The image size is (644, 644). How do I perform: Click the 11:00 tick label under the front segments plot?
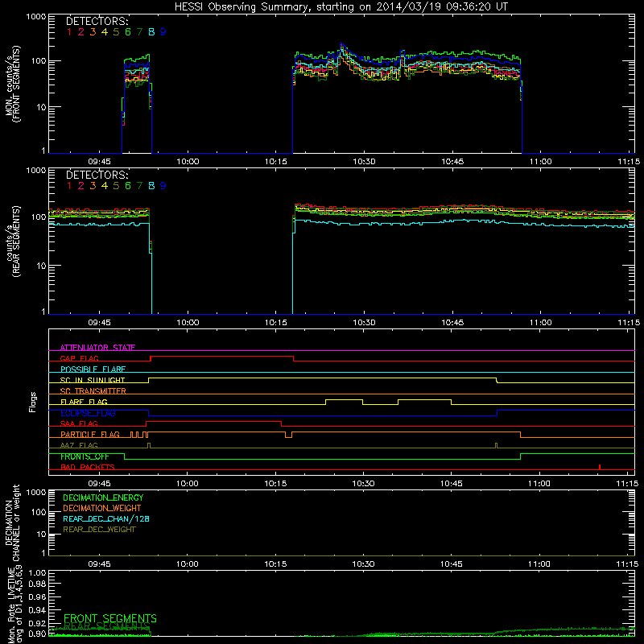[x=540, y=162]
